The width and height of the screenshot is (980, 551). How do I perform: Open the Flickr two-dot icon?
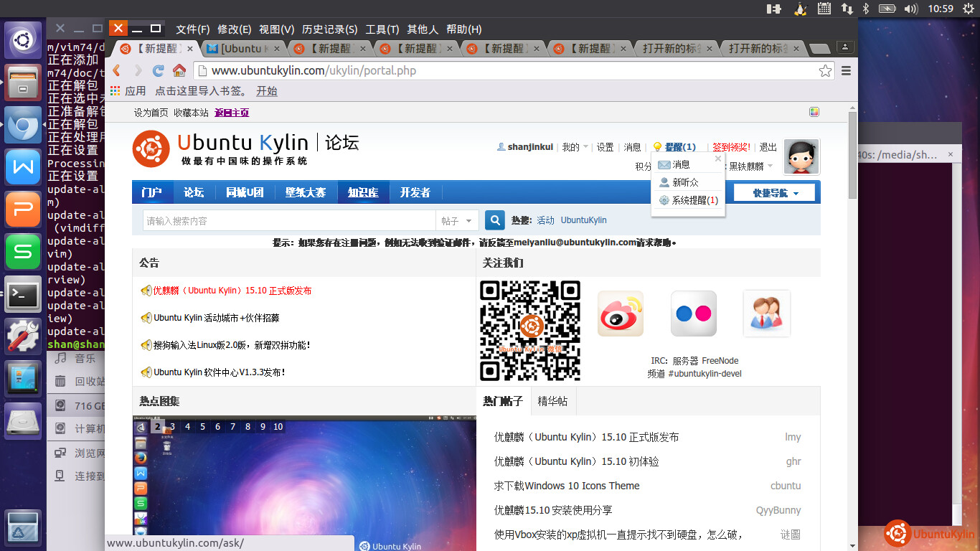(694, 314)
